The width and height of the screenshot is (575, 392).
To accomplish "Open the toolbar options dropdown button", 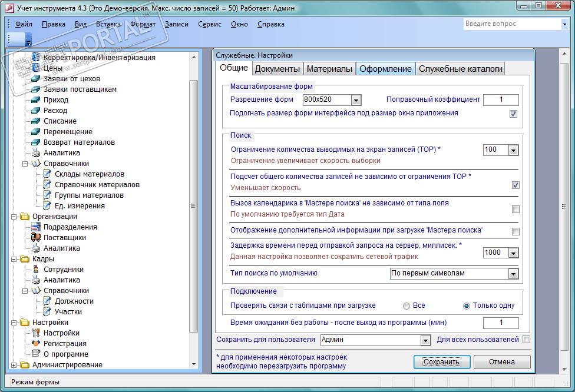I will coord(29,40).
